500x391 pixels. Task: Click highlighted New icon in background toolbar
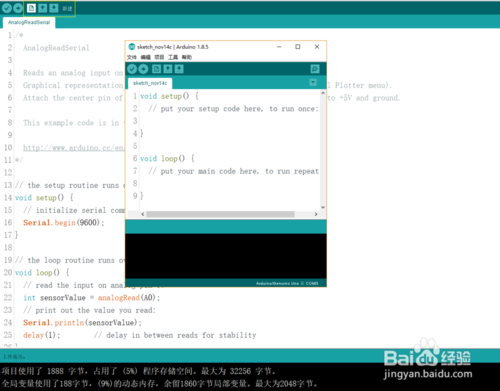[31, 8]
